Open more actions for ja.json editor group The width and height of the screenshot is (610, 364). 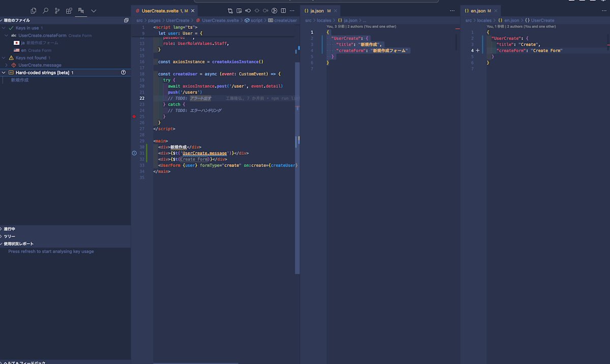pyautogui.click(x=452, y=11)
